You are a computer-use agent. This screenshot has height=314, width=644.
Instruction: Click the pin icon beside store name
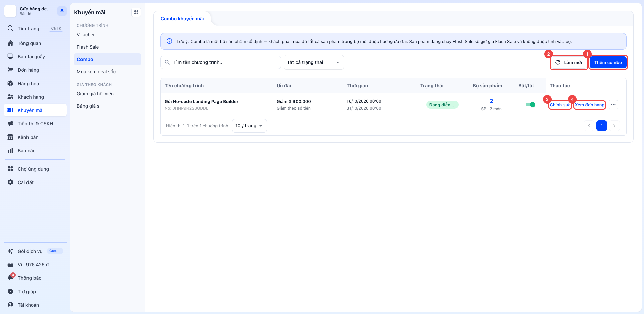(x=62, y=11)
